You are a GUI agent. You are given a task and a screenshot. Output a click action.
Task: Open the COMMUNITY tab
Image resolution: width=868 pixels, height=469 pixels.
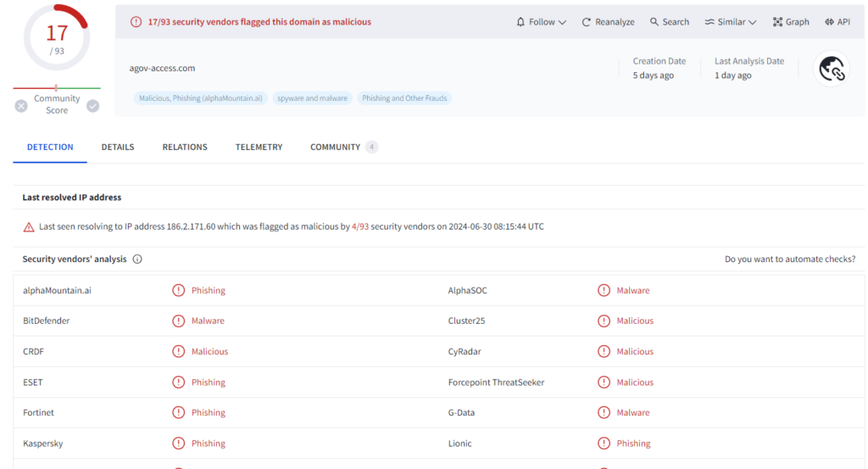coord(336,148)
